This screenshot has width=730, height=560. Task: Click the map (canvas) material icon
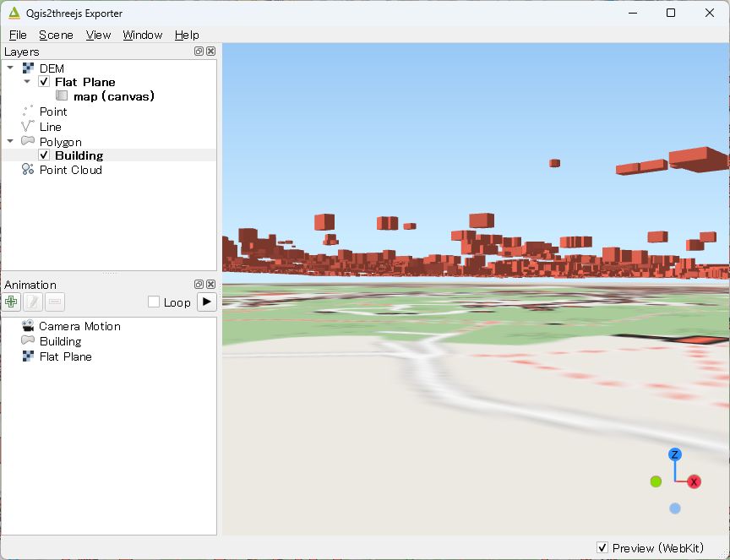(62, 95)
